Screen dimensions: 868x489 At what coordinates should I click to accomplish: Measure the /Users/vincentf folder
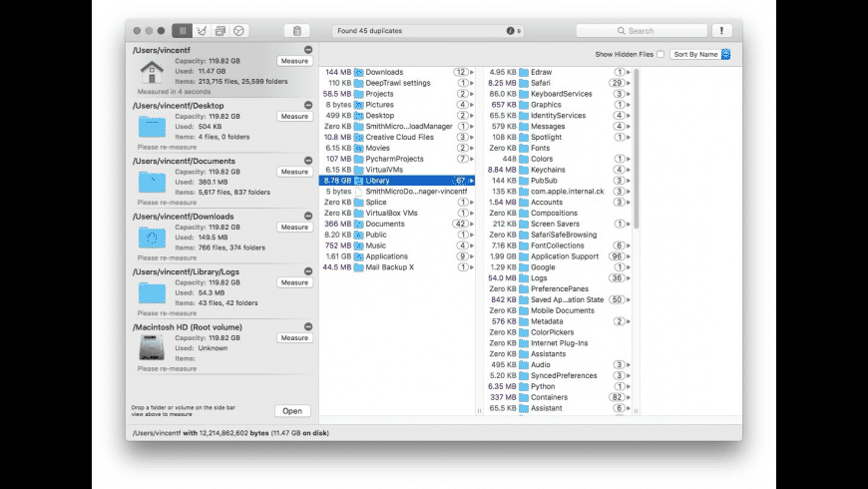[294, 61]
